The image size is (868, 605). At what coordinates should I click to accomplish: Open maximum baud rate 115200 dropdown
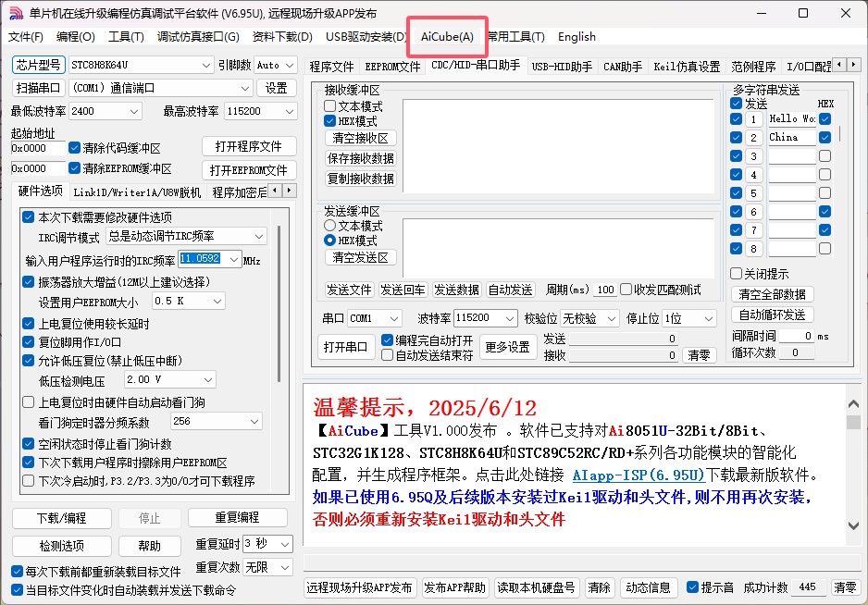tap(290, 111)
